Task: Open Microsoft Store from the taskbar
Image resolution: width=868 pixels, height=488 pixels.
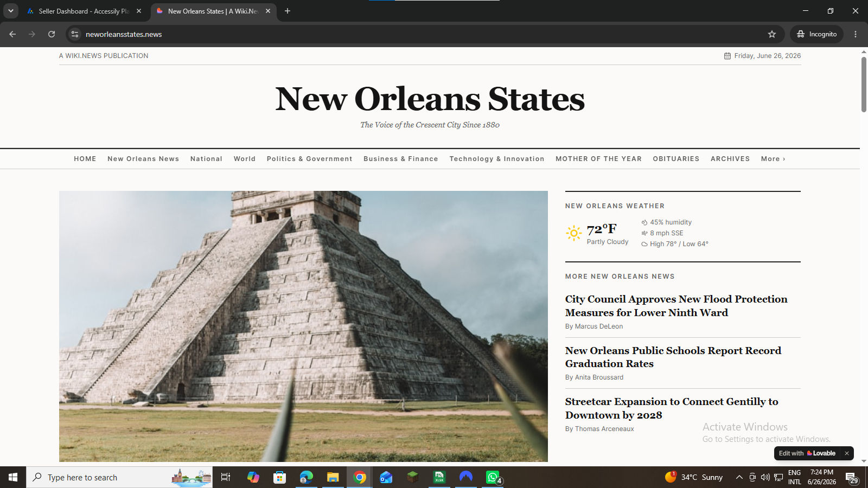Action: (279, 477)
